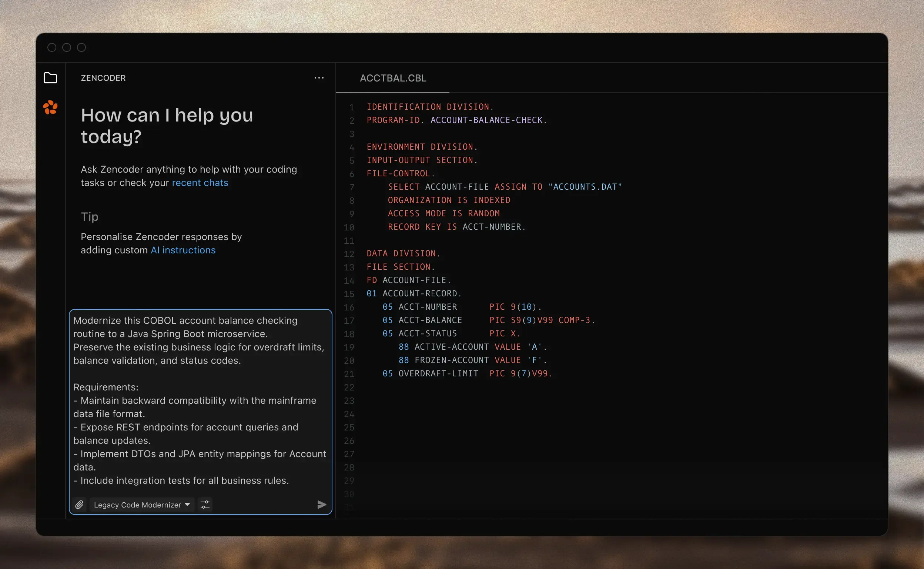
Task: Click the ACCT-BALANCE field declaration line
Action: 430,320
